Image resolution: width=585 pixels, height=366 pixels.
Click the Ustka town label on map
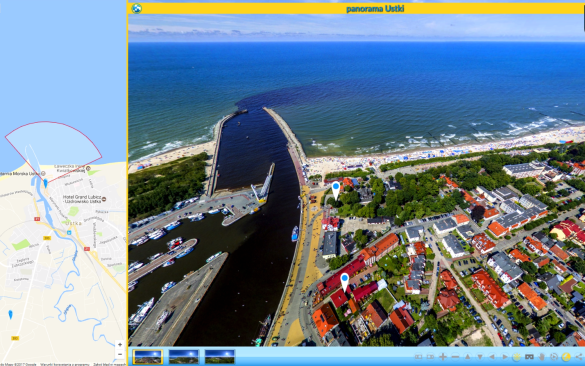[x=73, y=223]
